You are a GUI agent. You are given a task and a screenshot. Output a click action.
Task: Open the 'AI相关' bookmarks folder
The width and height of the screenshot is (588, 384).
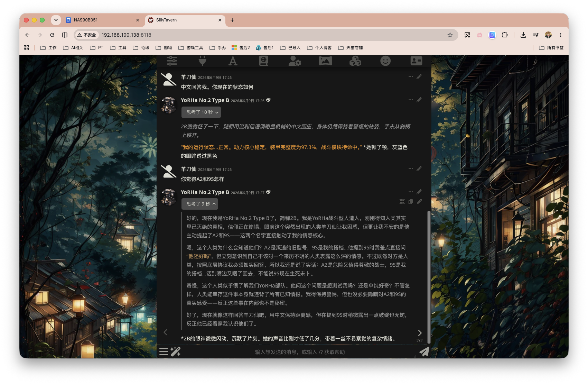pyautogui.click(x=73, y=48)
